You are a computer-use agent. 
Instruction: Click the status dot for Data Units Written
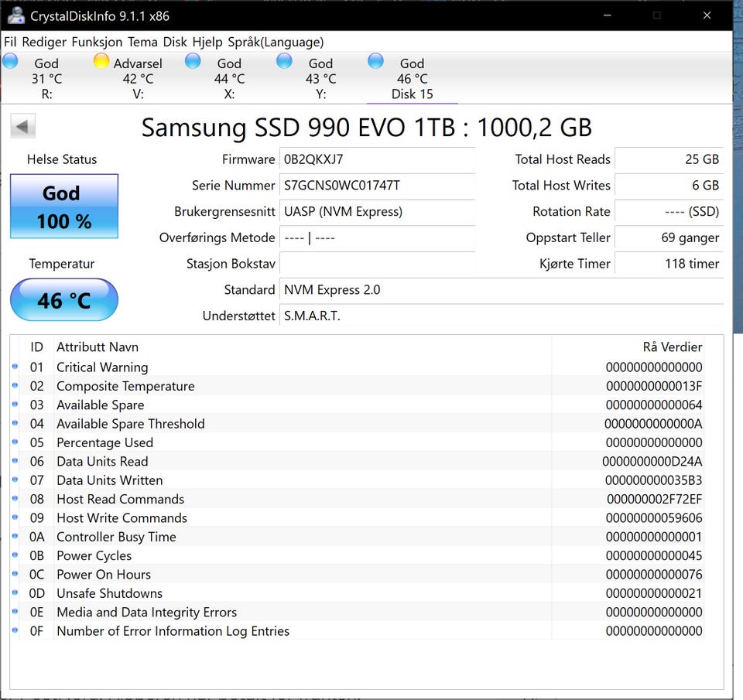point(15,480)
